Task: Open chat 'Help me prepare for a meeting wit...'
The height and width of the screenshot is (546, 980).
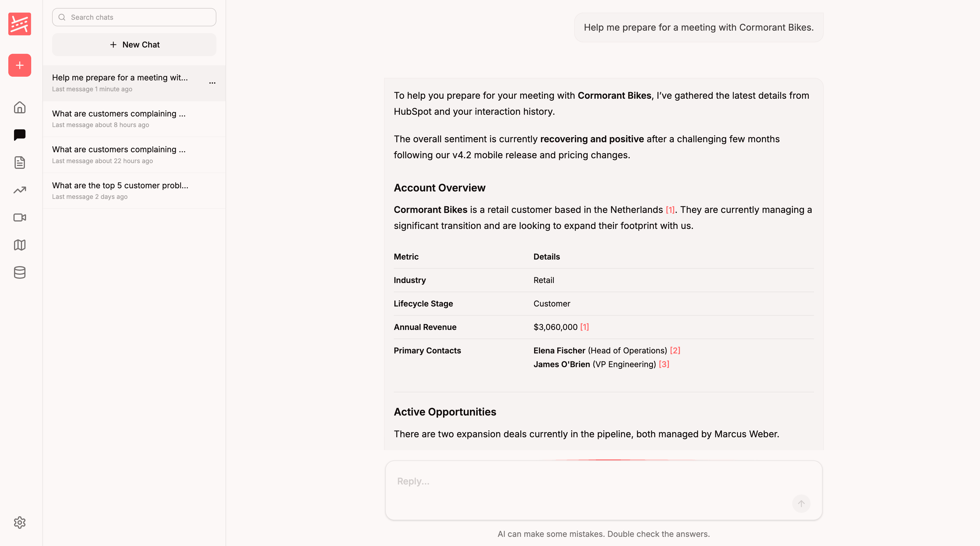Action: (134, 83)
